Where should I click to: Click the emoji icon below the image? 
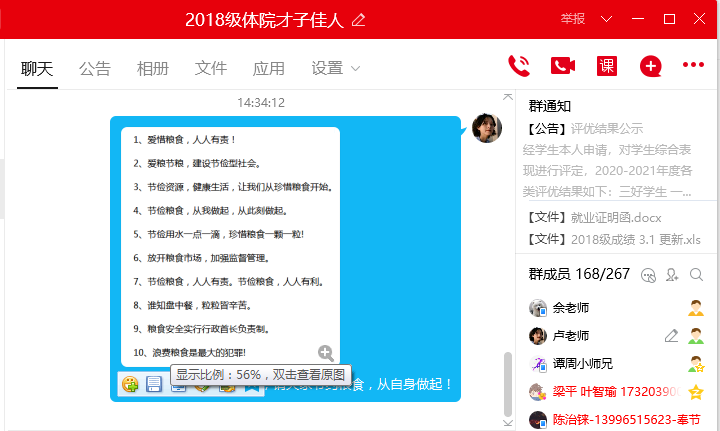click(130, 384)
